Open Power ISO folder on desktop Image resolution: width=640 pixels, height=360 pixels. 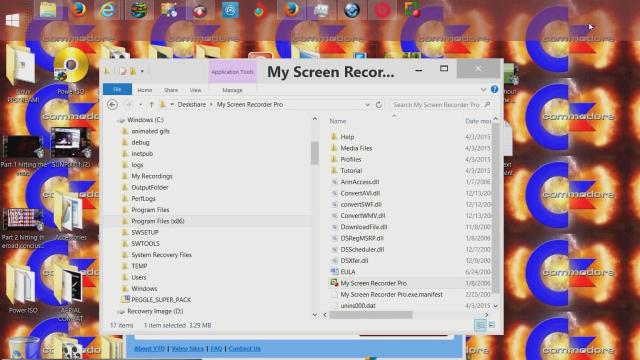click(22, 289)
